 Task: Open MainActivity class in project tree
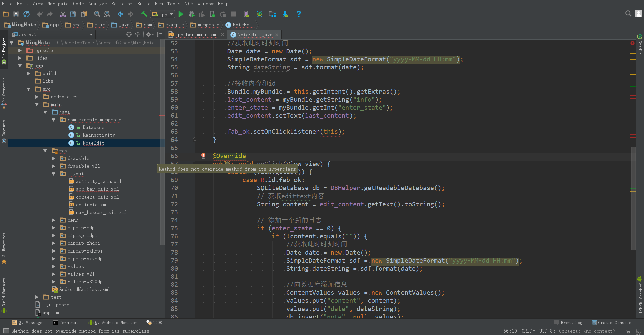coord(99,135)
